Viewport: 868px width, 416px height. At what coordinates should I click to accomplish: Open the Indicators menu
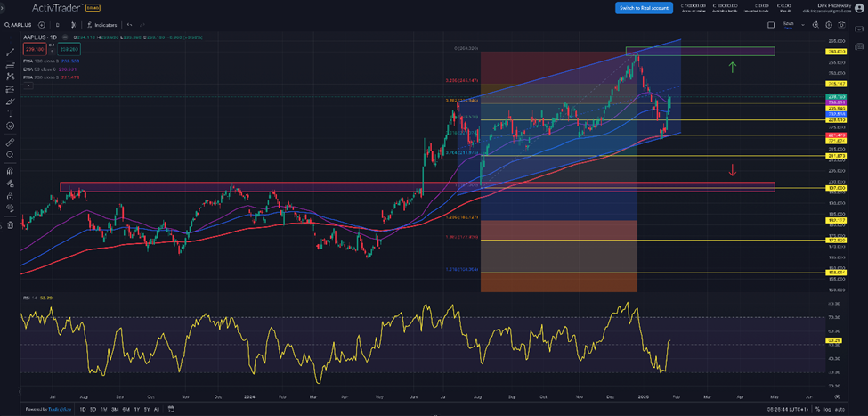point(102,25)
